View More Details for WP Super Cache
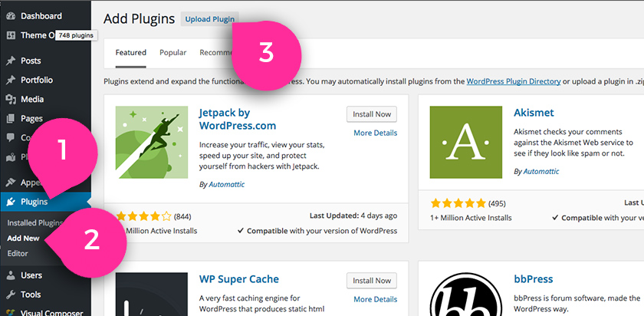 pos(376,300)
